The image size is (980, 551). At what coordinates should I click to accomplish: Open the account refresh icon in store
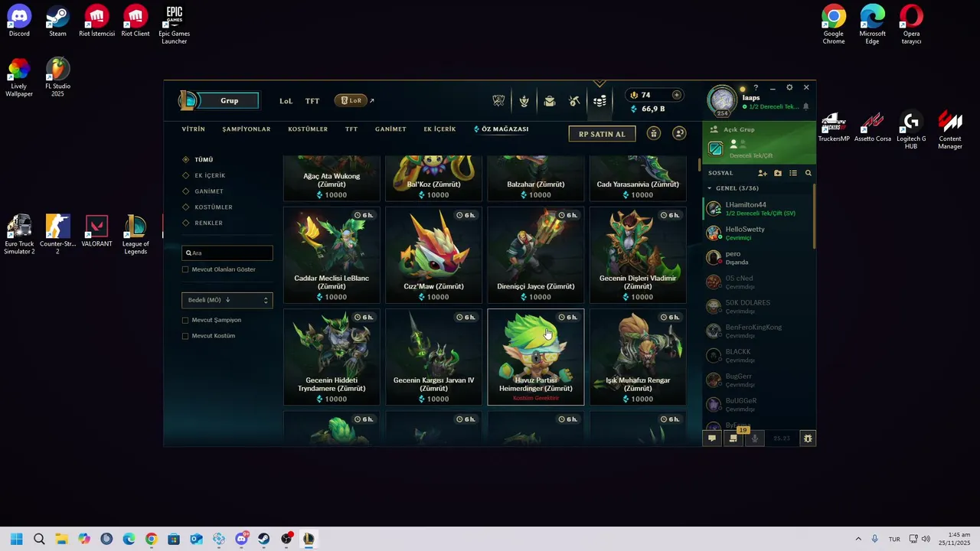click(679, 133)
